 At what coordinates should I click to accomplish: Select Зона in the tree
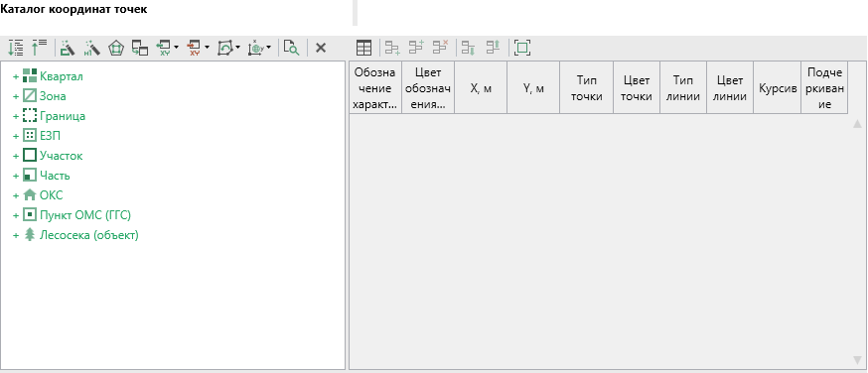(53, 96)
